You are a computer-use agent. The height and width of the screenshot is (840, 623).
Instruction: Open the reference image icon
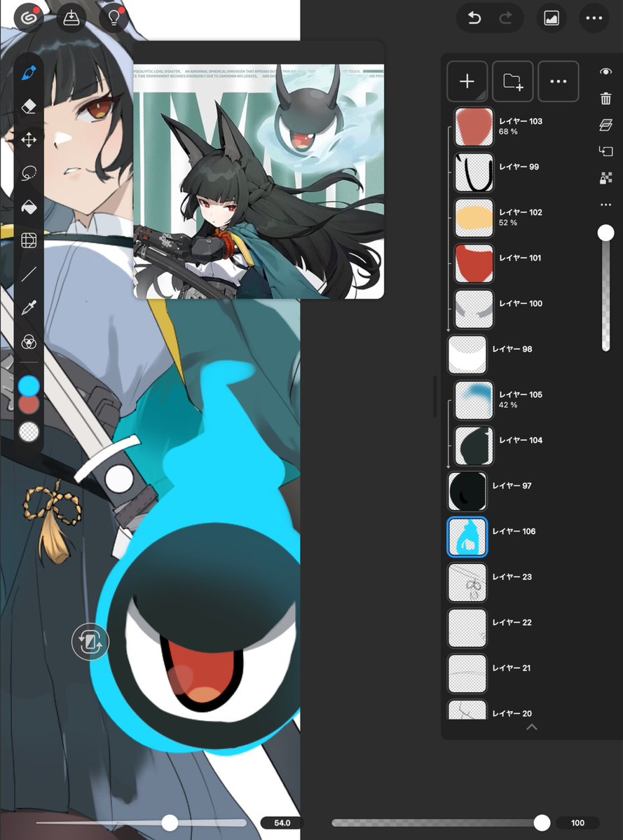[x=552, y=18]
